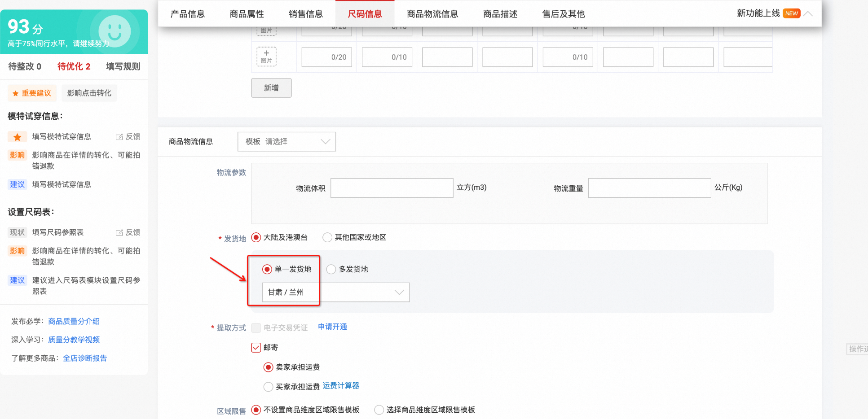The width and height of the screenshot is (868, 419).
Task: Open 商品质量分介绍 link
Action: 74,322
